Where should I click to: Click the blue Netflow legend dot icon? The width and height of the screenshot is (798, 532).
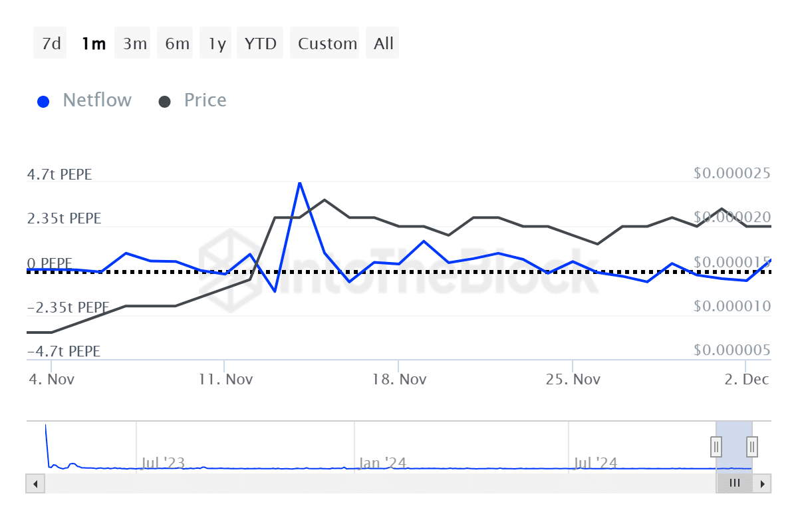[43, 100]
